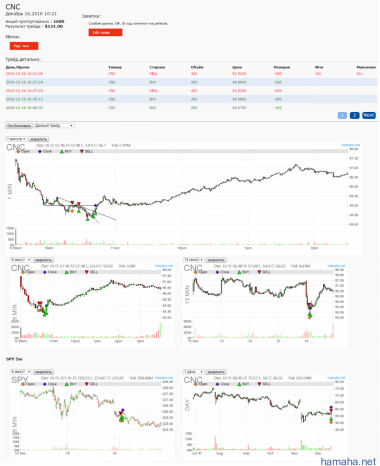Click the pin button beside 1-minute dropdown

point(39,139)
